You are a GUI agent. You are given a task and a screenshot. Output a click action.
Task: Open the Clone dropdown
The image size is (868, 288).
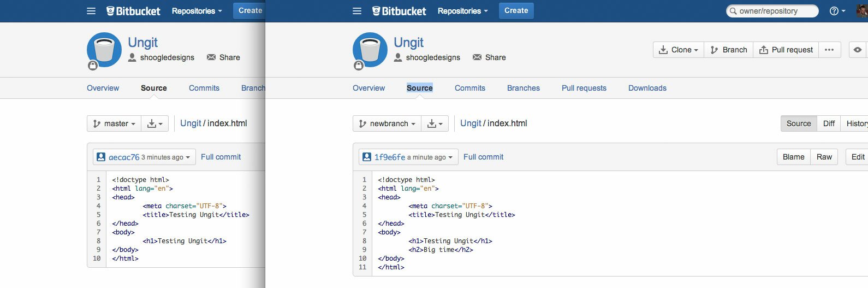coord(679,50)
